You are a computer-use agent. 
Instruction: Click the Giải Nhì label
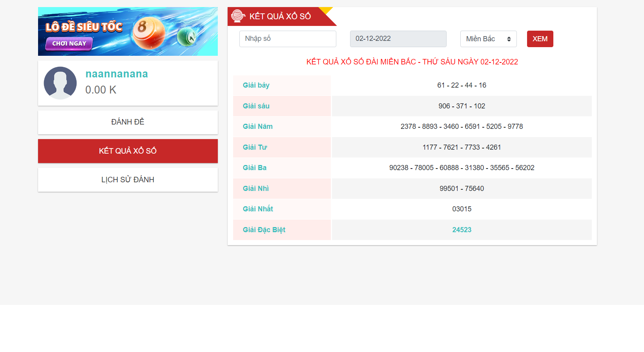coord(255,189)
